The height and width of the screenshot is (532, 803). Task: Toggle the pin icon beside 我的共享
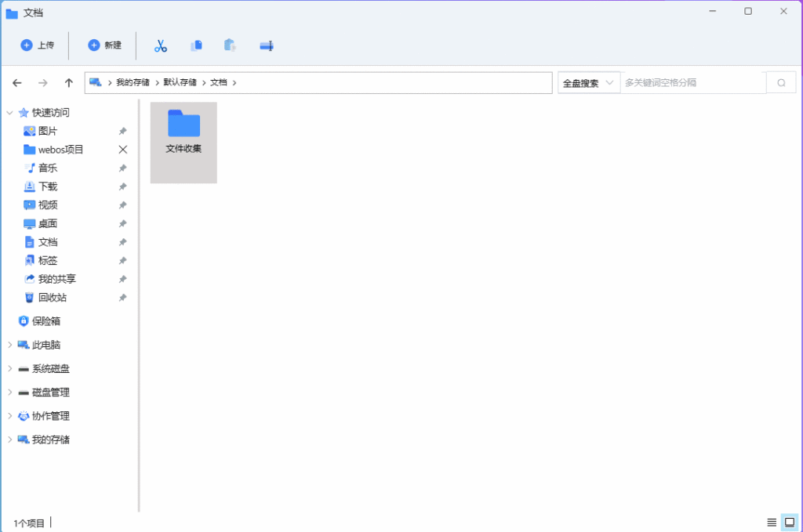123,279
